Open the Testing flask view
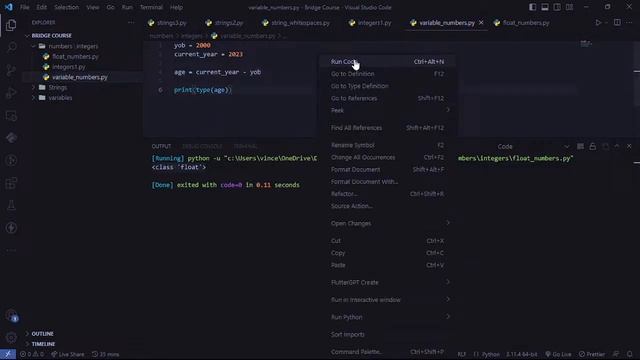The image size is (640, 360). pos(11,205)
